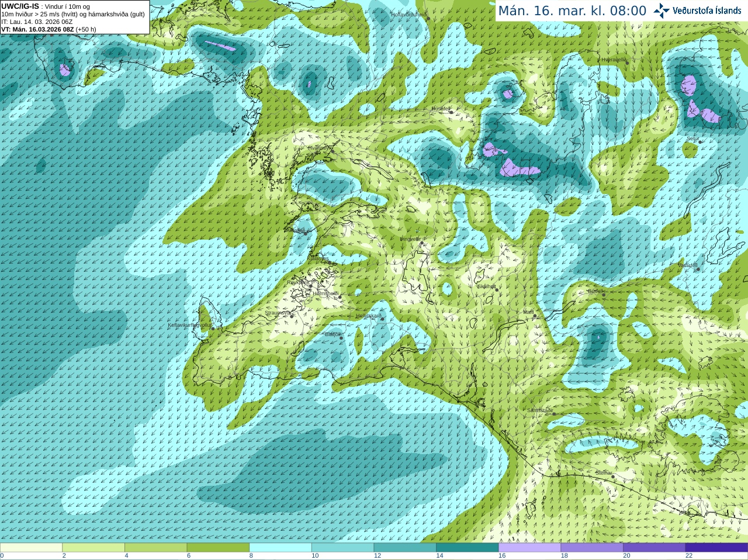Click the above 22 m/s dark indigo legend swatch
The width and height of the screenshot is (748, 560).
716,548
